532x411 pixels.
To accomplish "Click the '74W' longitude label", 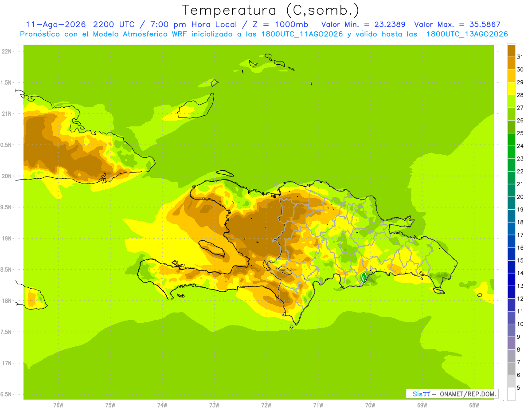I will (x=162, y=405).
